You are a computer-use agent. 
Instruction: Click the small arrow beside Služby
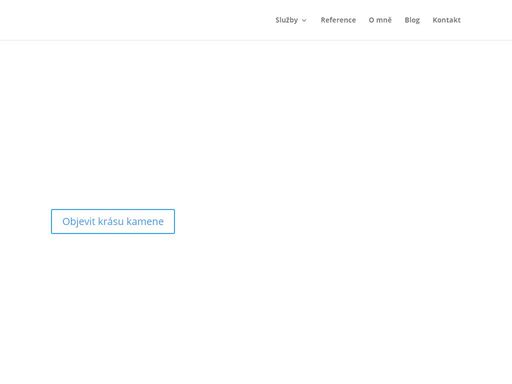(304, 20)
